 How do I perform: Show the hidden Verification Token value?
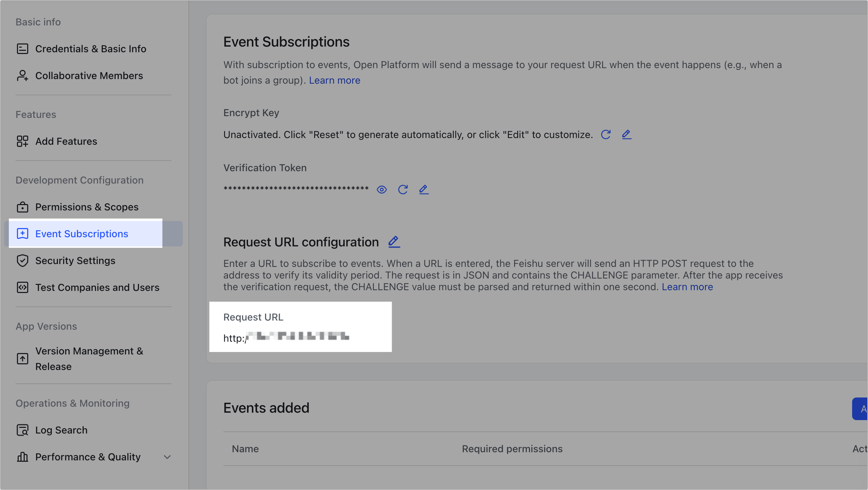point(382,190)
